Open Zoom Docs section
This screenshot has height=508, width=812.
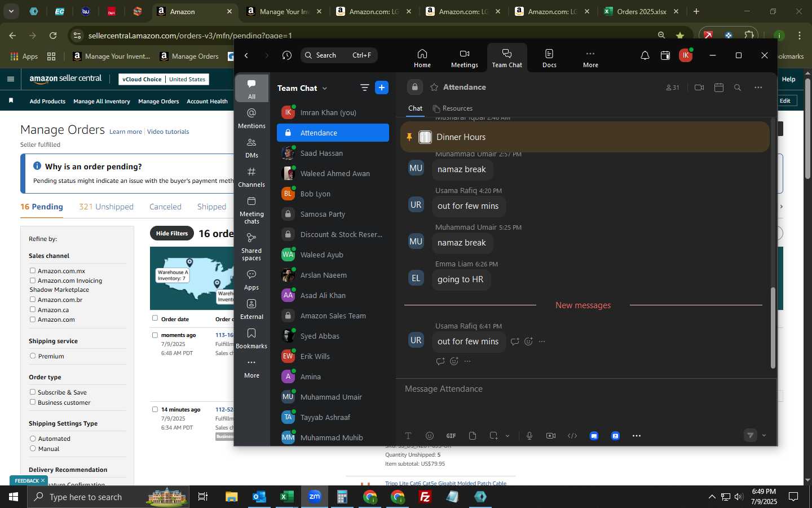549,58
